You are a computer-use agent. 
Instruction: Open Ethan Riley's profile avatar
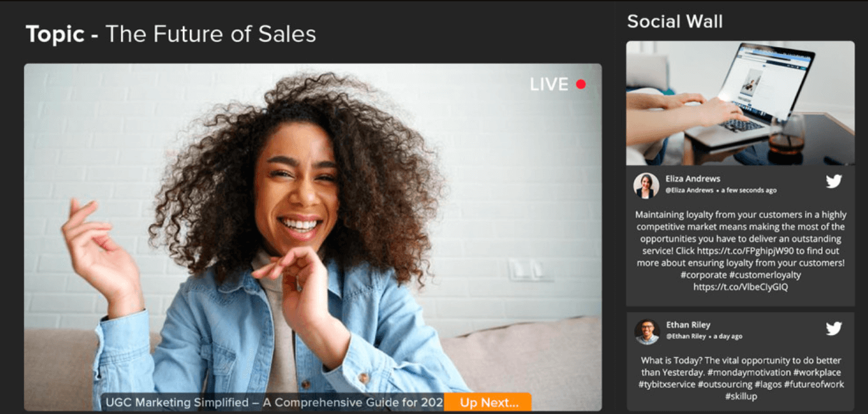pos(647,332)
